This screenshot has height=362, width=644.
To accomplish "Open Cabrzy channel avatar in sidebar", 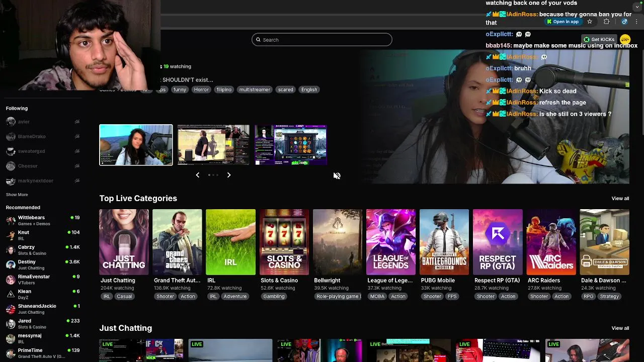I will (11, 250).
